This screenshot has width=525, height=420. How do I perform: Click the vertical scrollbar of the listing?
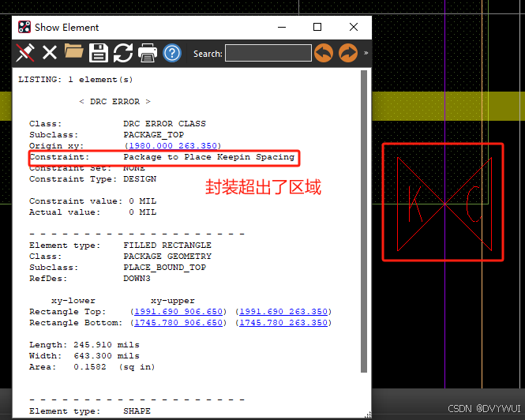pos(364,221)
